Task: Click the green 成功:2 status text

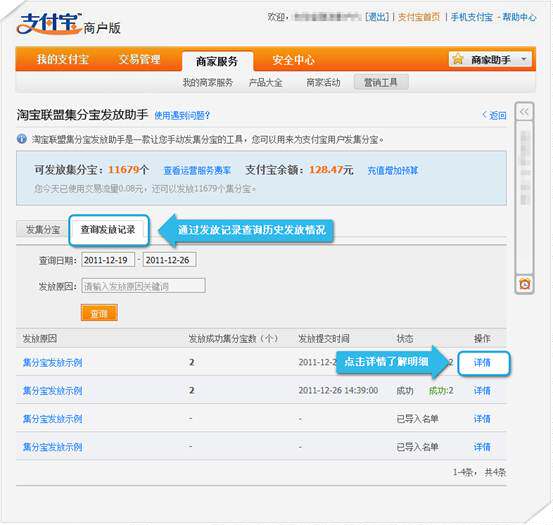Action: coord(441,390)
